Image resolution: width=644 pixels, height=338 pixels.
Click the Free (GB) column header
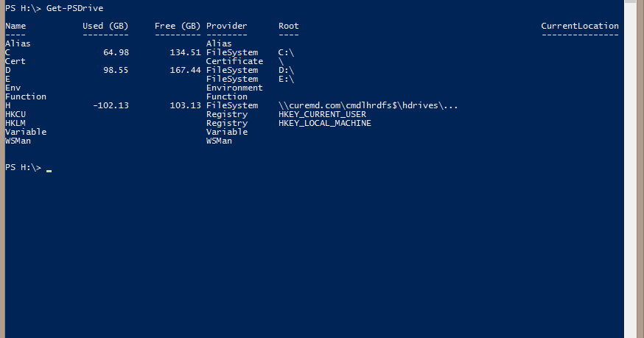click(x=178, y=26)
